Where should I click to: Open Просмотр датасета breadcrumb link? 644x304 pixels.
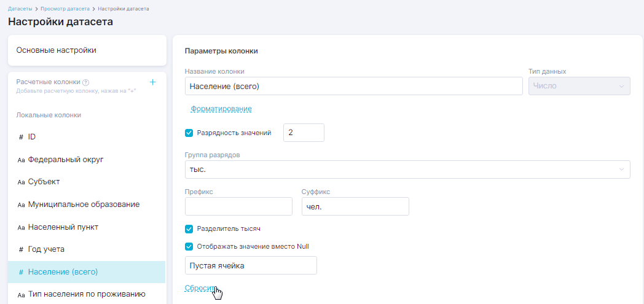pos(65,9)
